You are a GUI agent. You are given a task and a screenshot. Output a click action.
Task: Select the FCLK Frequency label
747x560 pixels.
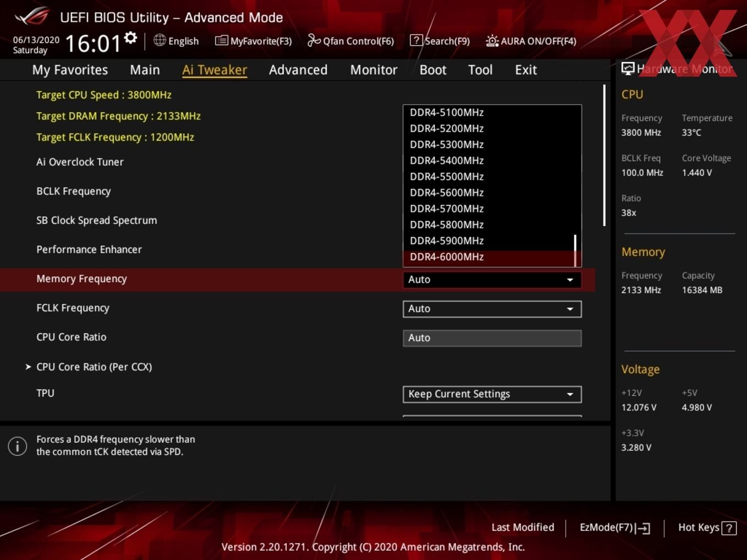[73, 308]
